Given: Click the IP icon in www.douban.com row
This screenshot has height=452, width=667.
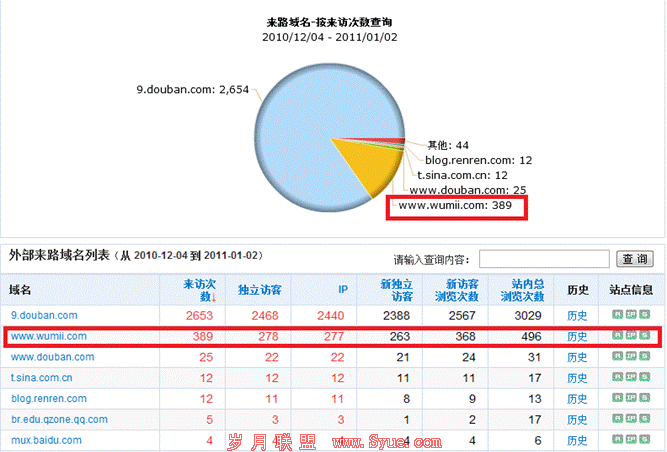Looking at the screenshot, I should point(631,356).
